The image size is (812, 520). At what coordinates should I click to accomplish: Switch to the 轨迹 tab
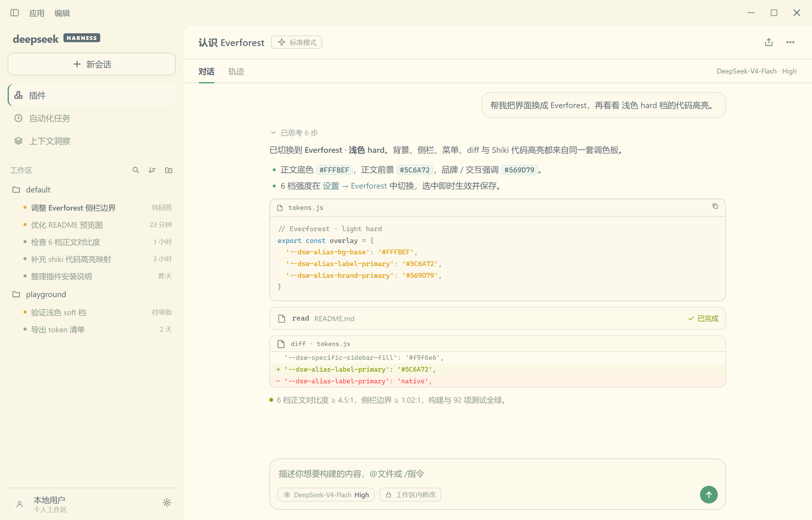coord(236,72)
